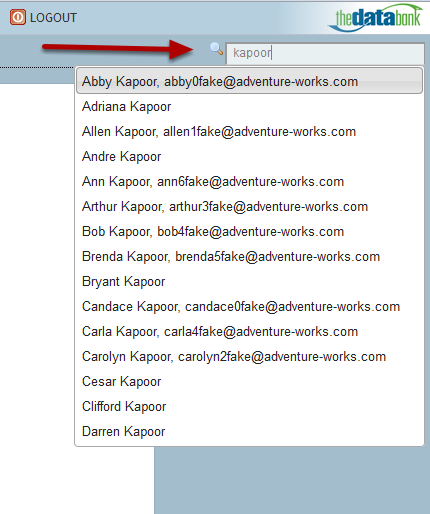Click the LOGOUT text link
This screenshot has width=430, height=514.
pyautogui.click(x=53, y=18)
